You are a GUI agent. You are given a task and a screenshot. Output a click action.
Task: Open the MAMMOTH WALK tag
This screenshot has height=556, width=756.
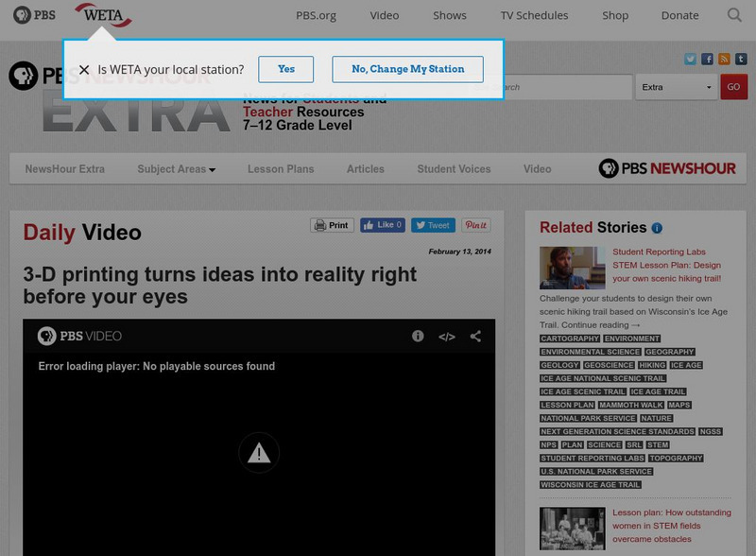[x=631, y=405]
